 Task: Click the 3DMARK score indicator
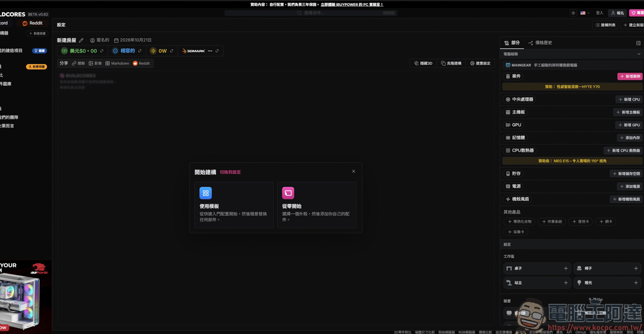pyautogui.click(x=201, y=51)
